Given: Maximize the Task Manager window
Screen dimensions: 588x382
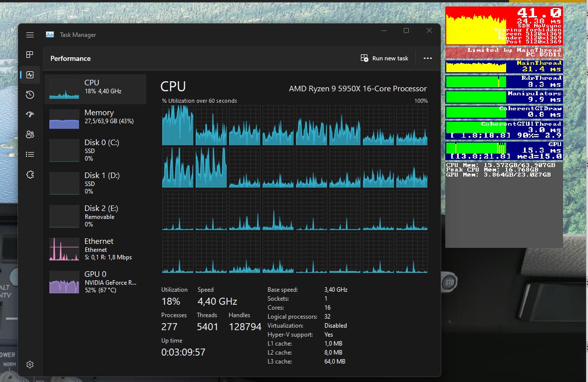Looking at the screenshot, I should [x=406, y=31].
